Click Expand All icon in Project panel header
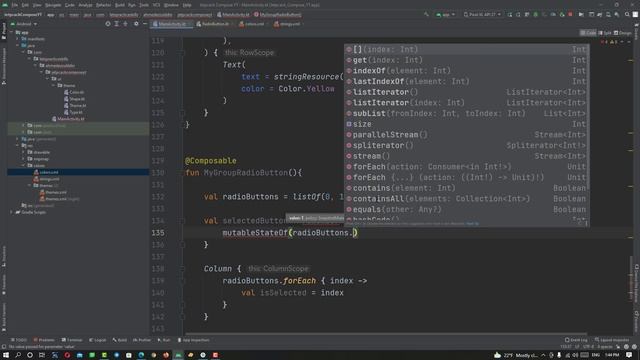This screenshot has width=640, height=360. click(x=116, y=24)
